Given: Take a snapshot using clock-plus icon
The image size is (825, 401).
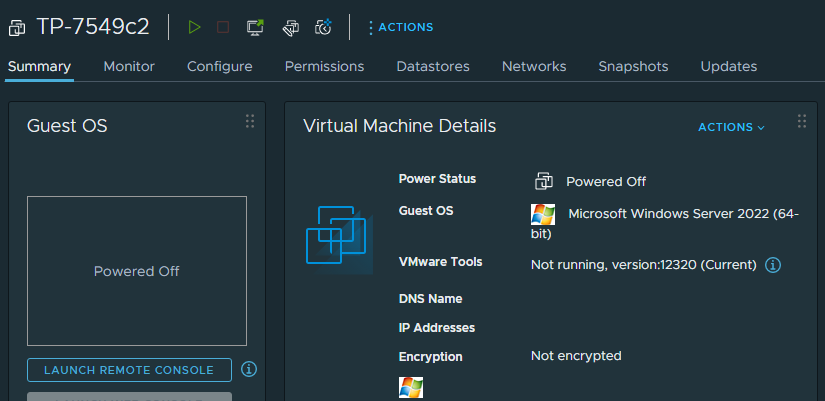Looking at the screenshot, I should tap(324, 27).
